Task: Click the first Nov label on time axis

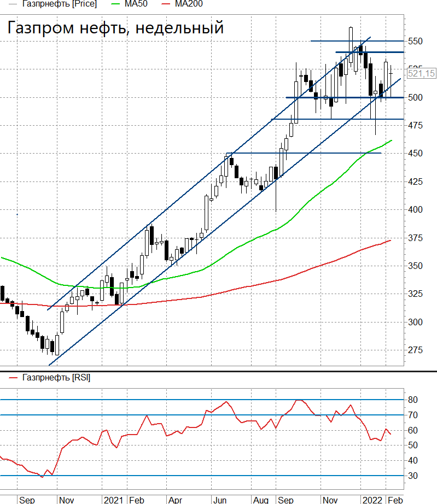Action: coord(67,500)
